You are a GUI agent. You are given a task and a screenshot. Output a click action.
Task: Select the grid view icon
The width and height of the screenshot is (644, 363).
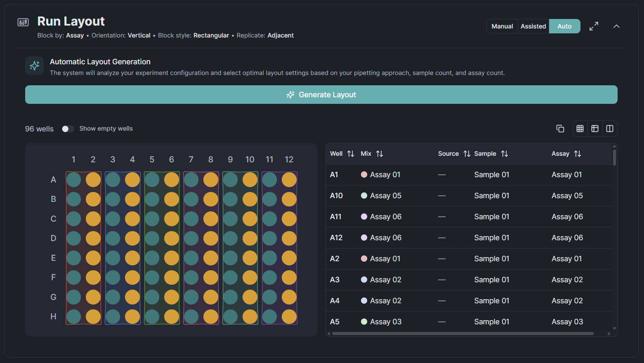[x=580, y=128]
